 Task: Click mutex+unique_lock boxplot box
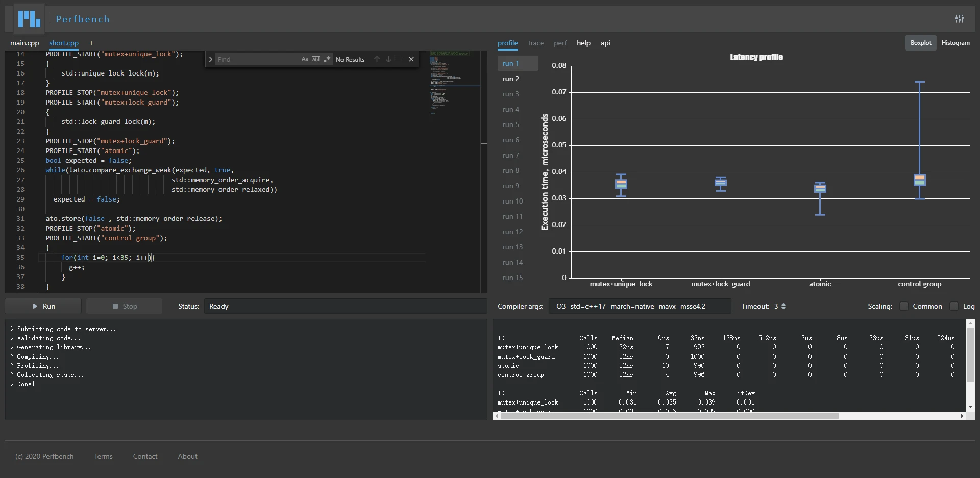[621, 184]
